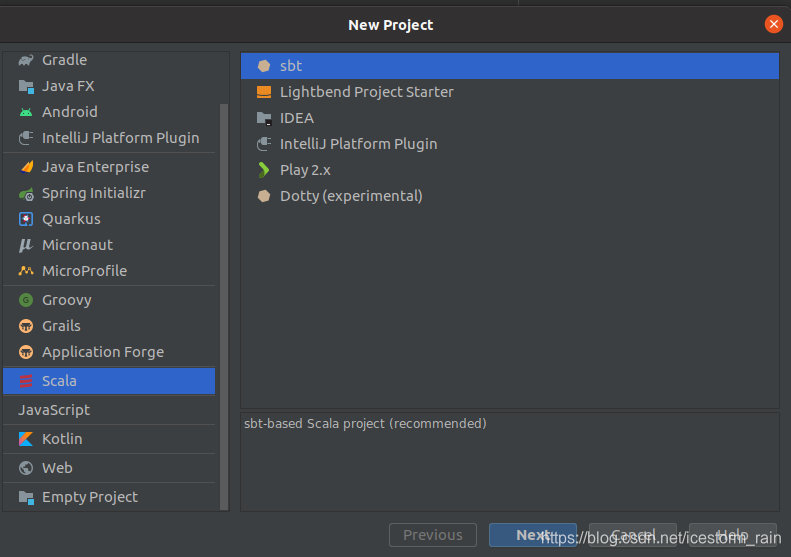
Task: Click the Grails icon
Action: click(x=26, y=326)
